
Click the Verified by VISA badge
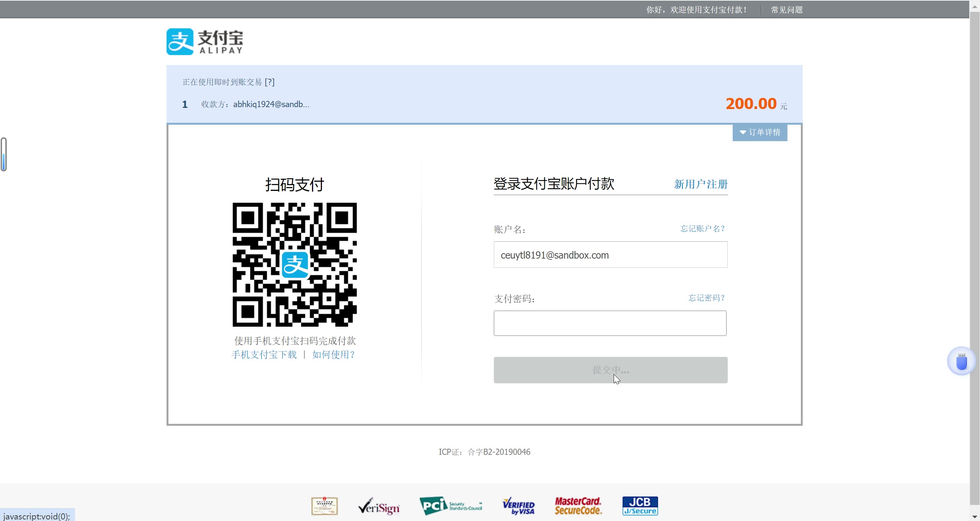coord(518,506)
